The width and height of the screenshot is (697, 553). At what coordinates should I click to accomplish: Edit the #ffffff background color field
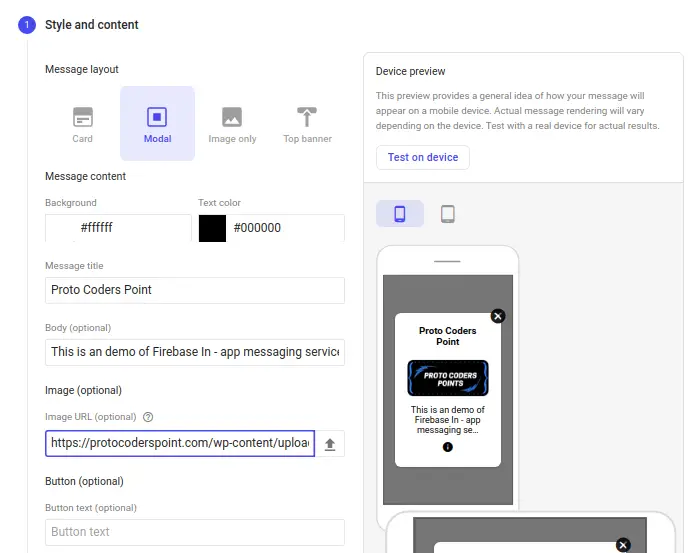pyautogui.click(x=118, y=228)
